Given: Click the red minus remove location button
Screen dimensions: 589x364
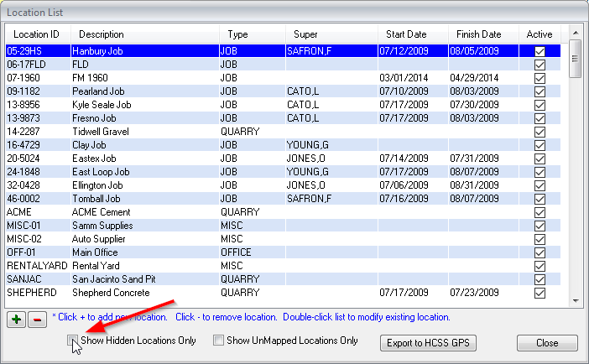Looking at the screenshot, I should pyautogui.click(x=36, y=319).
